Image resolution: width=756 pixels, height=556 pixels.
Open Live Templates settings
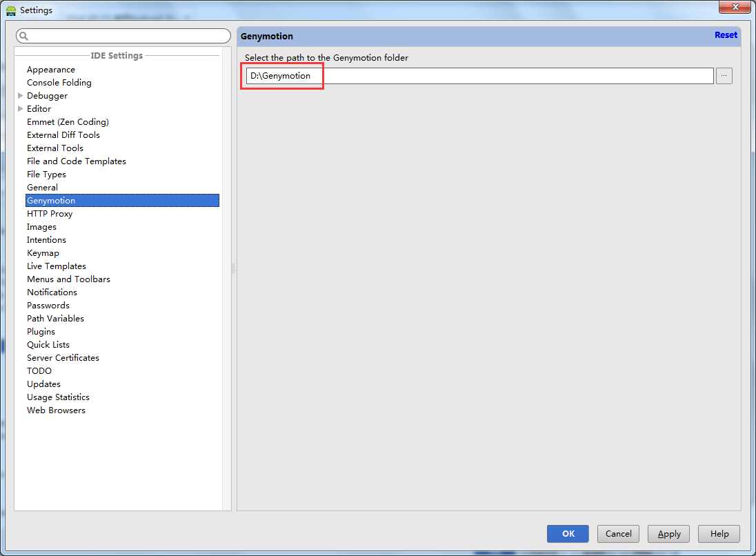click(x=57, y=266)
